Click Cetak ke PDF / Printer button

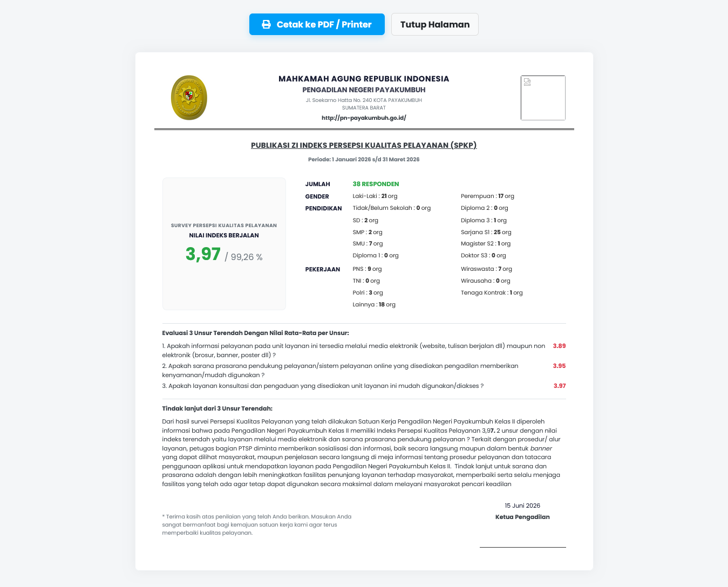tap(317, 24)
